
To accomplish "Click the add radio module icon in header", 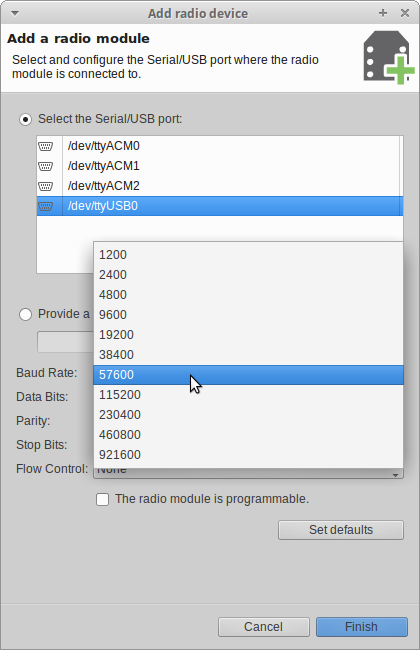I will pyautogui.click(x=388, y=57).
